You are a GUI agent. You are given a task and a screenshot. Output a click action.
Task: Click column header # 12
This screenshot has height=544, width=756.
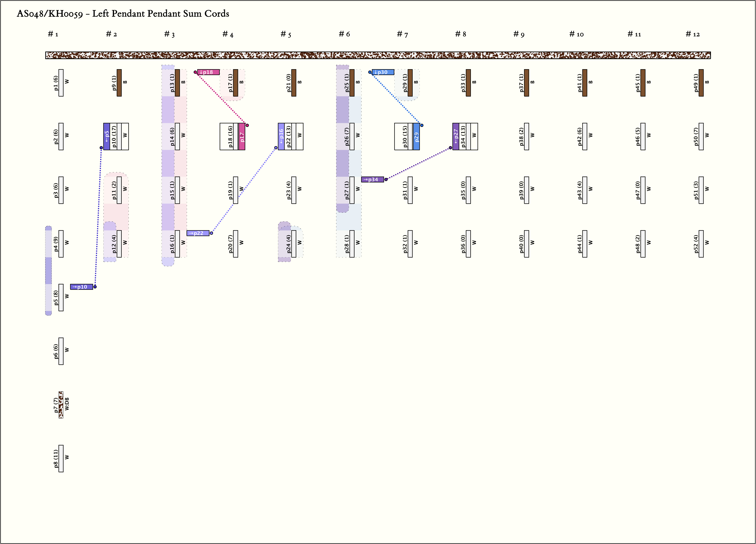[693, 34]
